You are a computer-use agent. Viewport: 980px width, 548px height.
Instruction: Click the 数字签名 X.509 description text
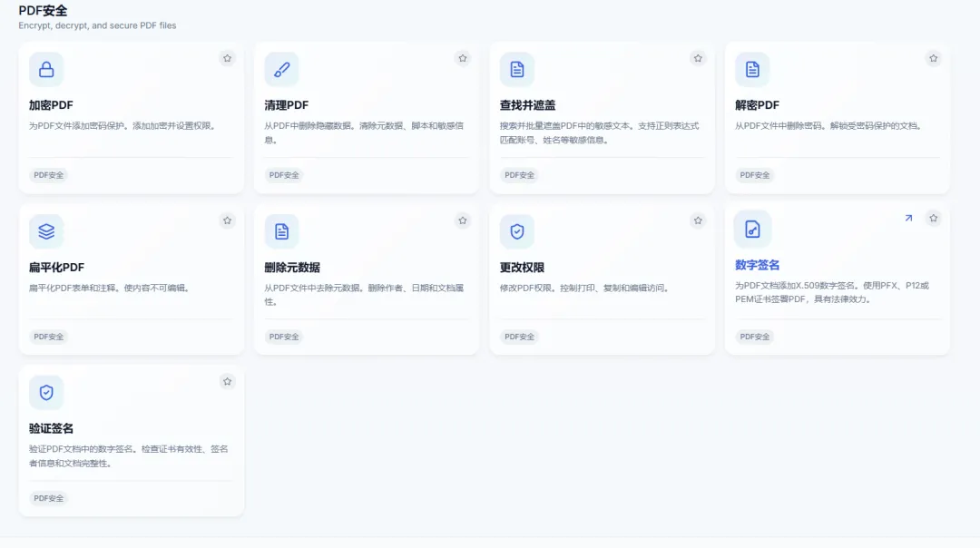[x=832, y=292]
